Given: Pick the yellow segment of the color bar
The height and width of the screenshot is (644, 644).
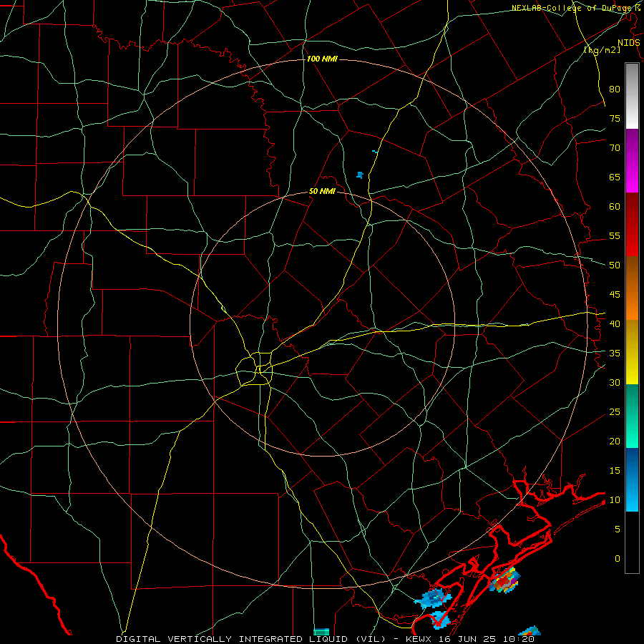Looking at the screenshot, I should pyautogui.click(x=632, y=352).
